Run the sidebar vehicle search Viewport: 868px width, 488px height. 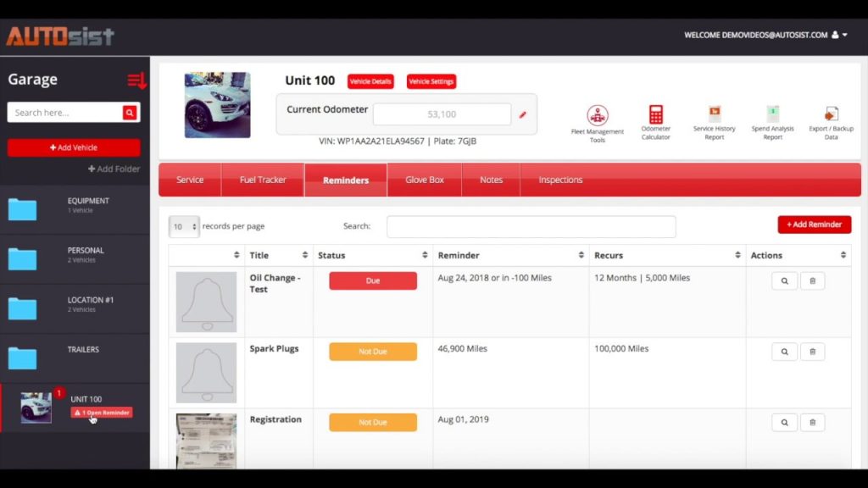click(x=129, y=112)
